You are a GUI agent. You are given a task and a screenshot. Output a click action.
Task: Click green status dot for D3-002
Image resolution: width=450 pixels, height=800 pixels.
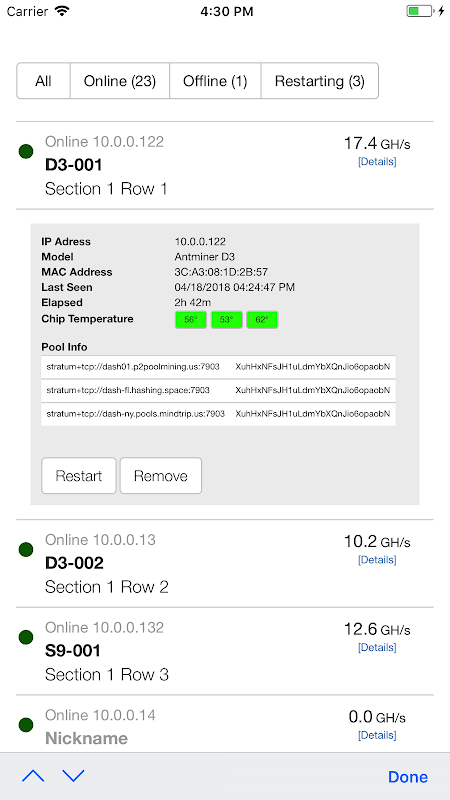point(26,549)
